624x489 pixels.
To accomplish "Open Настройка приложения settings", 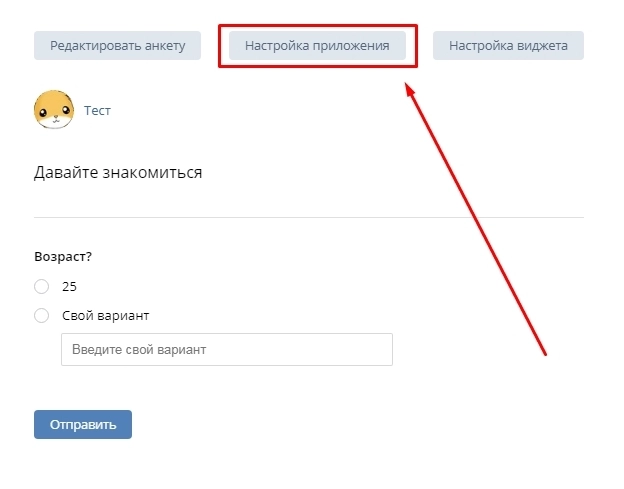I will (x=317, y=46).
